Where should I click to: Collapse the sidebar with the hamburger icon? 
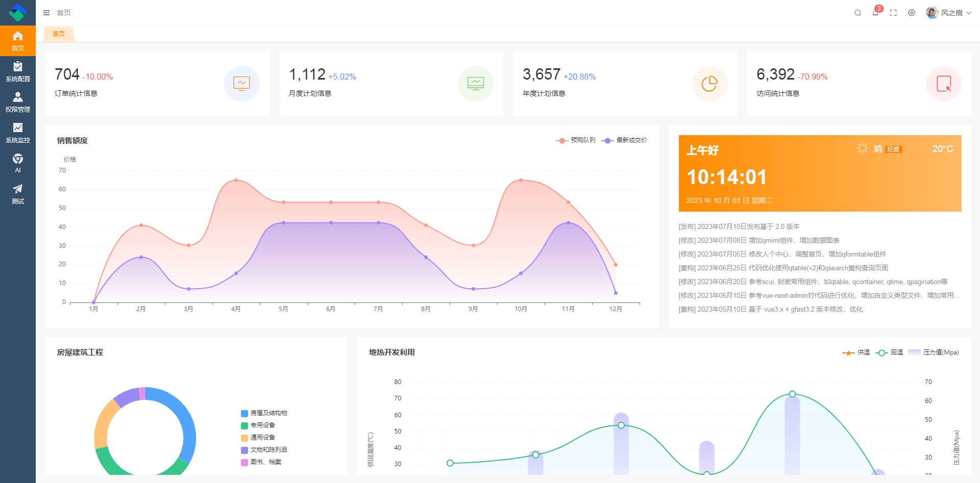tap(46, 13)
